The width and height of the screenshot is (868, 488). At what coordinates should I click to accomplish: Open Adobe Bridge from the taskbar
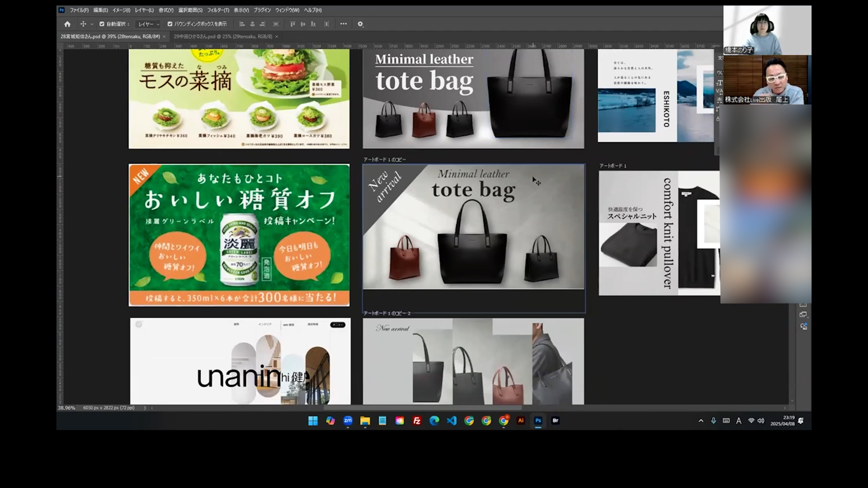556,421
